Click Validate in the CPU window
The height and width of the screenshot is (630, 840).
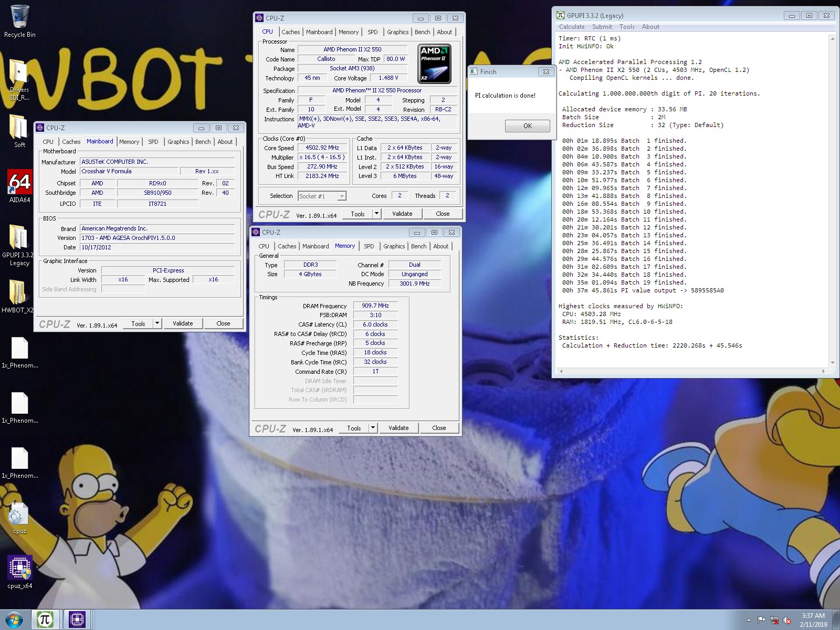click(402, 214)
